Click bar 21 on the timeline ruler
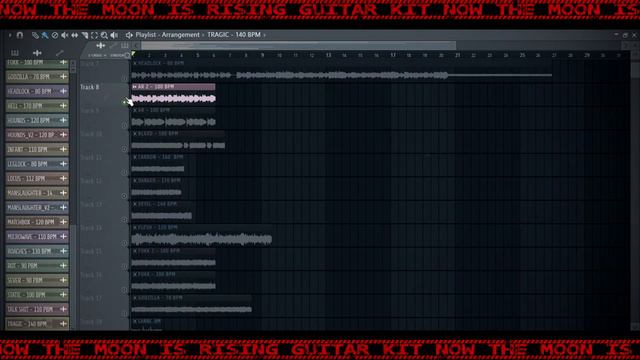The image size is (640, 360). point(458,55)
